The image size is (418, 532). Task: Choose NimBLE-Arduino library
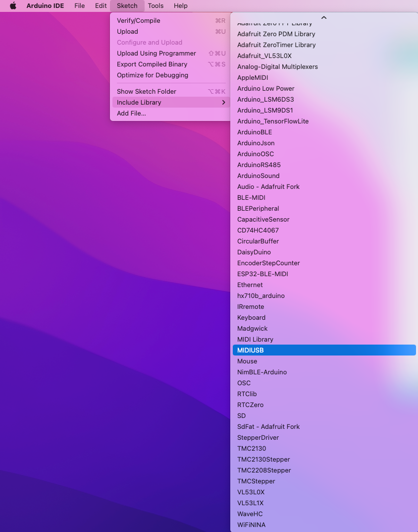tap(324, 372)
